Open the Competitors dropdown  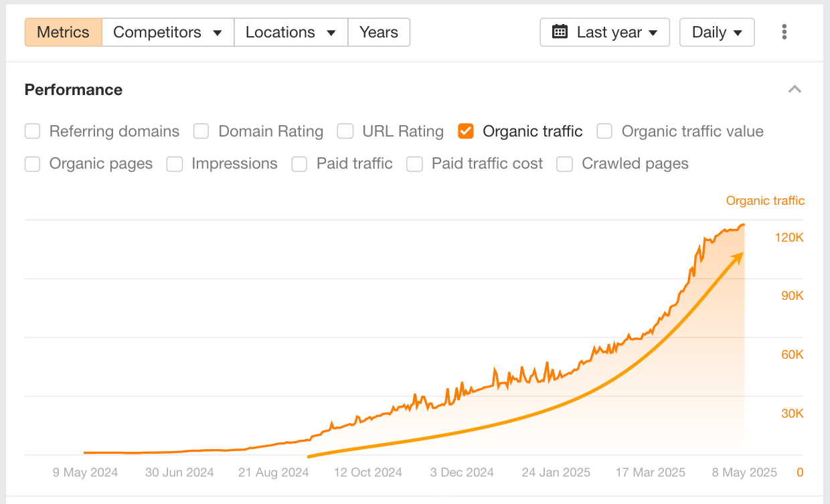pos(167,32)
